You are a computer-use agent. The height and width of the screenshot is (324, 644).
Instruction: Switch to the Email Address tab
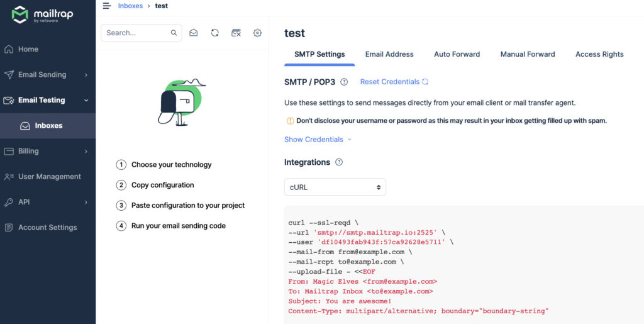[389, 54]
